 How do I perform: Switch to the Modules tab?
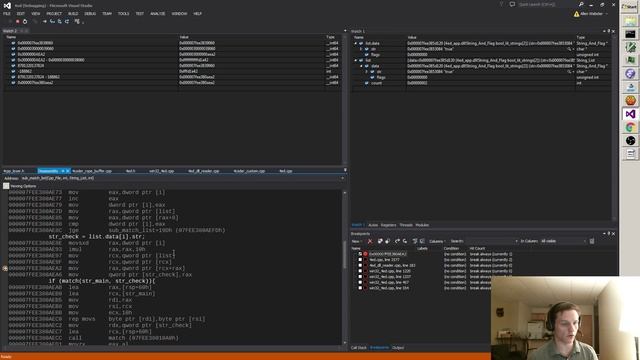click(x=422, y=225)
